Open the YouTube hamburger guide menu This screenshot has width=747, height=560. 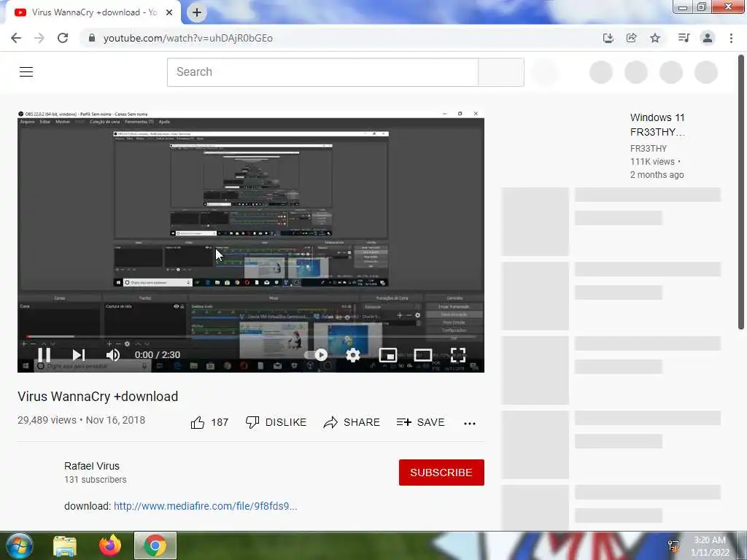[x=26, y=72]
